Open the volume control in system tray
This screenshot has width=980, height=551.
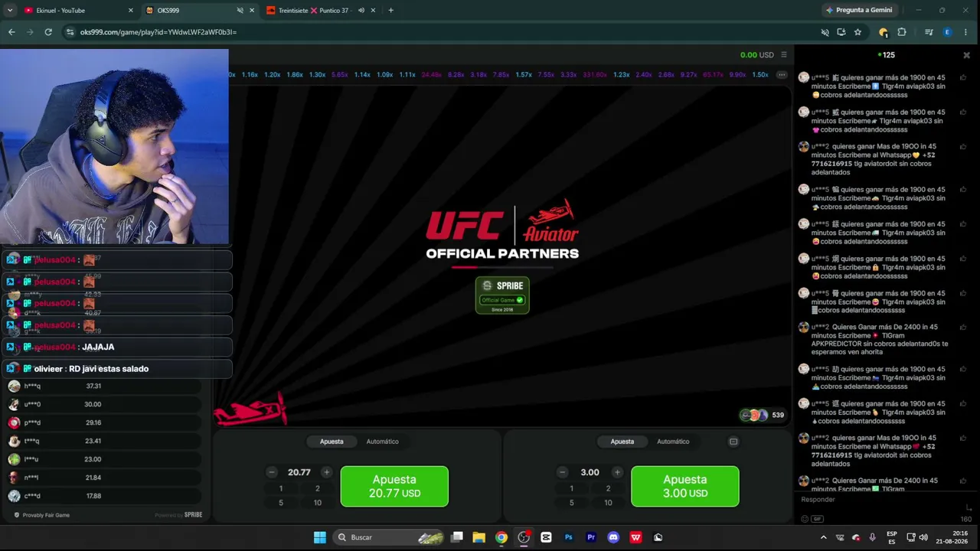(923, 537)
